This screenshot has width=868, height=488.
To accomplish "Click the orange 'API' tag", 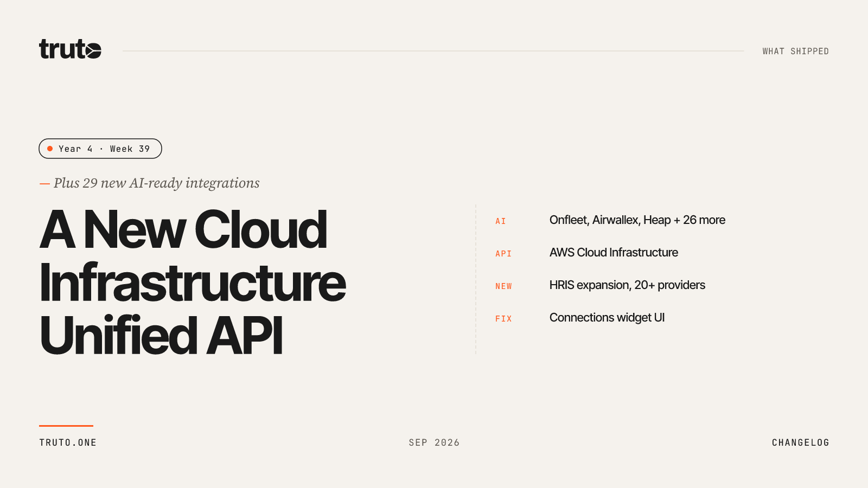I will [503, 254].
